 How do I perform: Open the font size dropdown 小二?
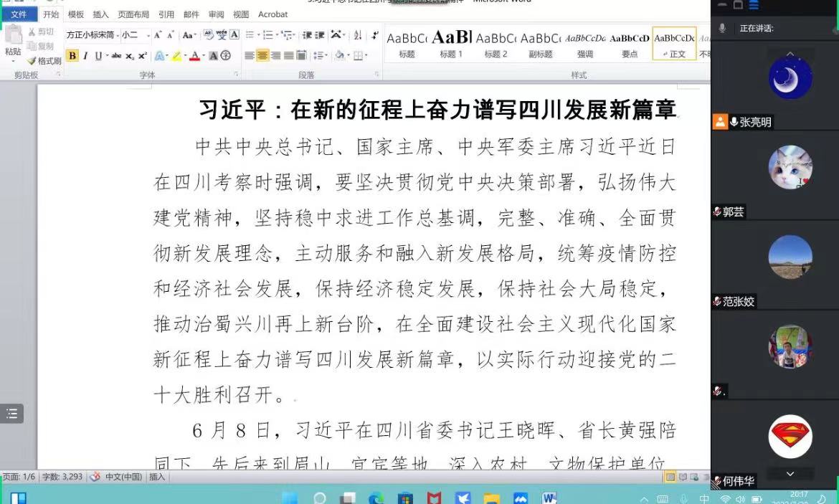point(135,34)
